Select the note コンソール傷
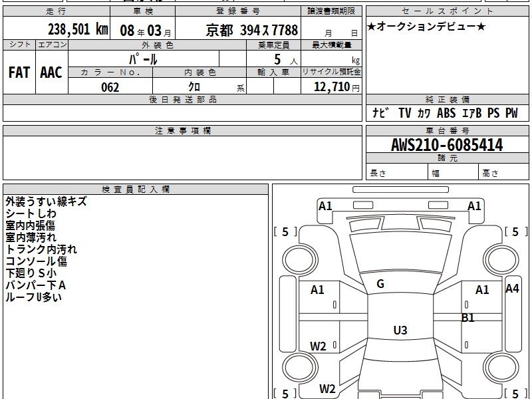This screenshot has width=532, height=399. click(37, 261)
